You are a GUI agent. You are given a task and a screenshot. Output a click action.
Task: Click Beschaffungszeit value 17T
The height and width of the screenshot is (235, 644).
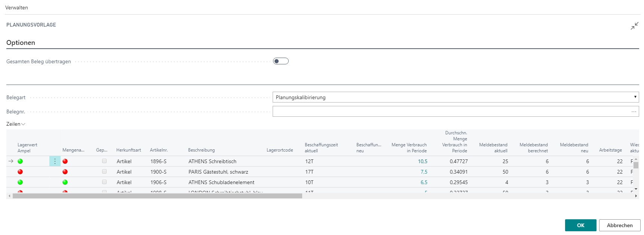pos(309,172)
